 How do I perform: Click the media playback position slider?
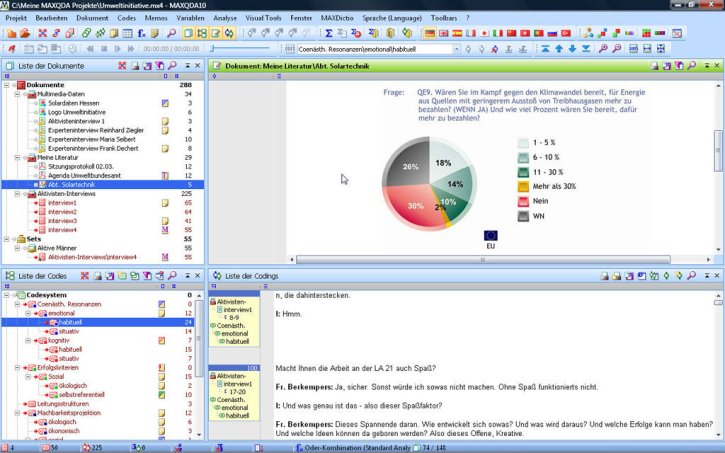tap(240, 49)
